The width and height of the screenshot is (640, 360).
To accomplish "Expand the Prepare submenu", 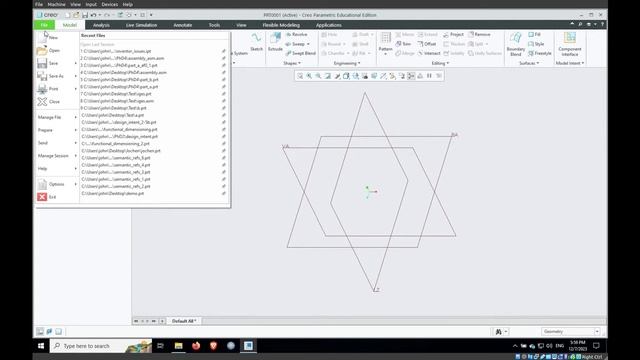I will point(57,130).
